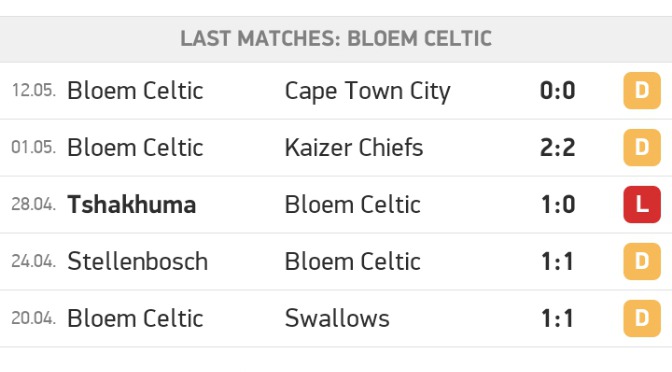Viewport: 672px width, 372px height.
Task: Select the 28.04. match date
Action: click(33, 204)
